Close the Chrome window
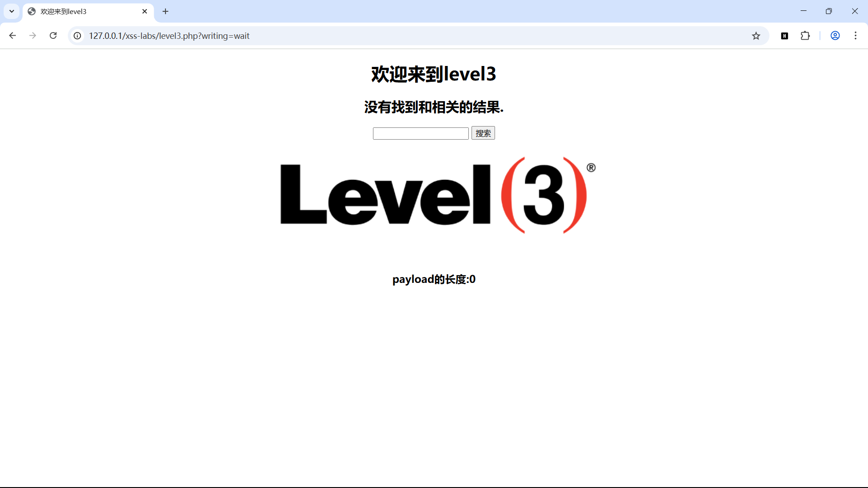Image resolution: width=868 pixels, height=488 pixels. point(854,11)
